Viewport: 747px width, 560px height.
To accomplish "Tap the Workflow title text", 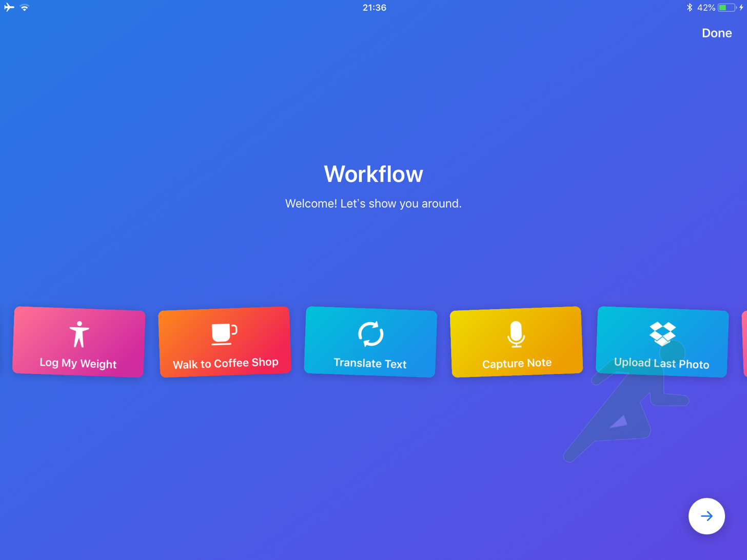I will 373,174.
